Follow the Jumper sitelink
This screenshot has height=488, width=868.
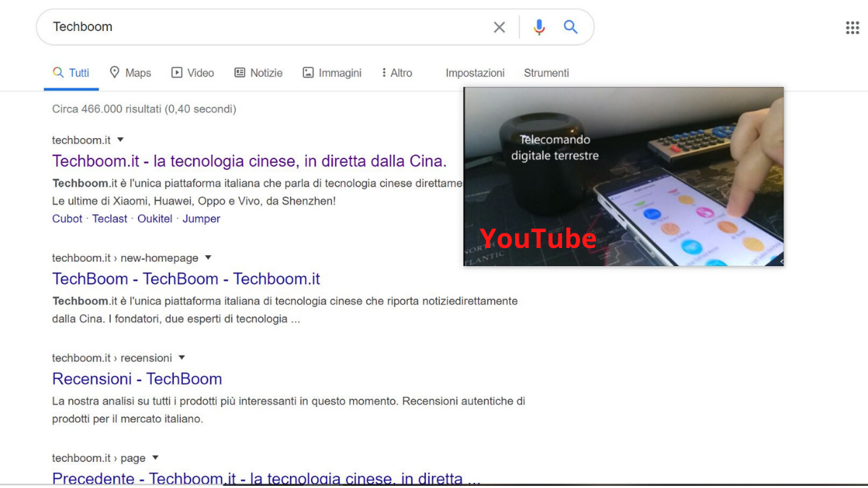point(201,218)
